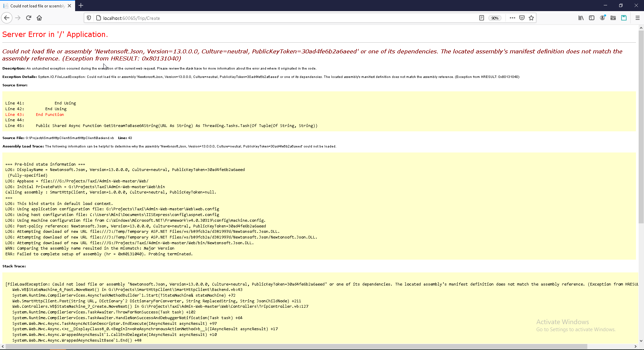Go back to the previous page
The height and width of the screenshot is (350, 644).
click(7, 18)
